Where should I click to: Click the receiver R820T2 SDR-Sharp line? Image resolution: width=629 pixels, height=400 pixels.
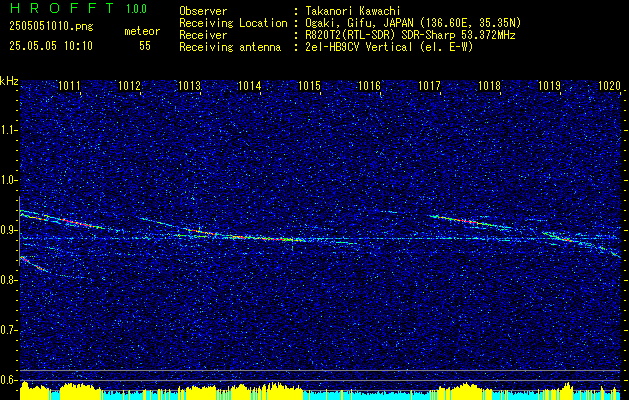click(410, 35)
